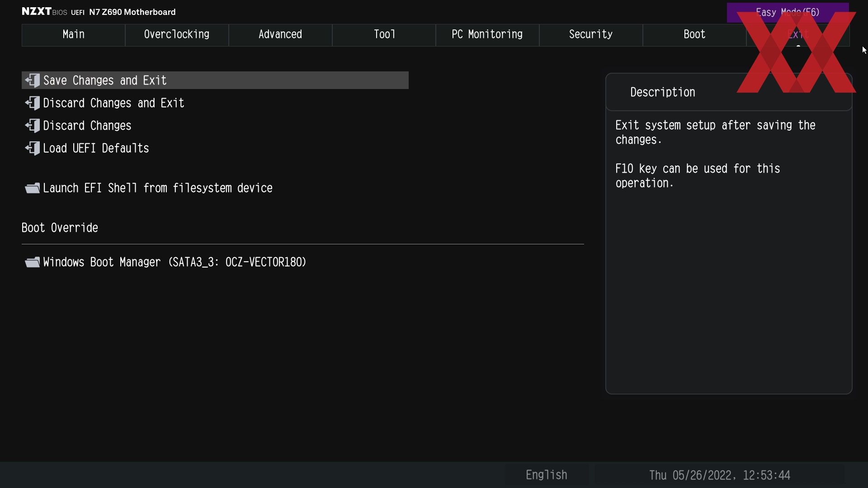Change the English language selector
868x488 pixels.
pyautogui.click(x=547, y=475)
